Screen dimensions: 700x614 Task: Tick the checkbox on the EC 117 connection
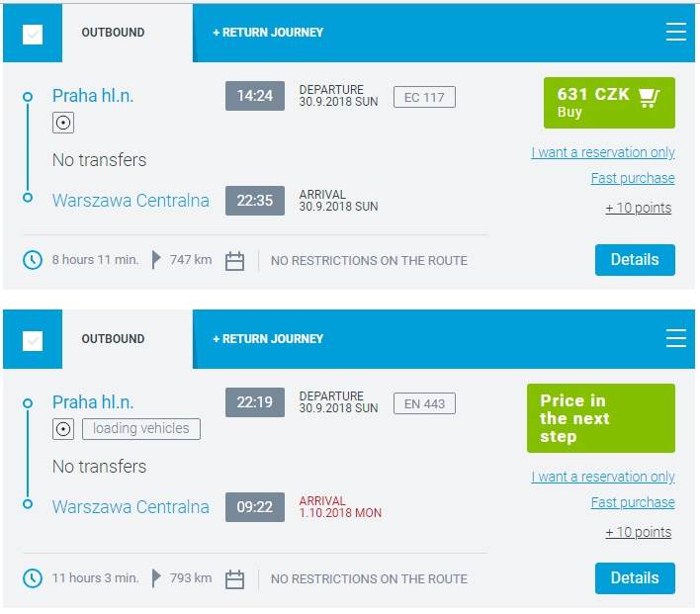(x=33, y=35)
